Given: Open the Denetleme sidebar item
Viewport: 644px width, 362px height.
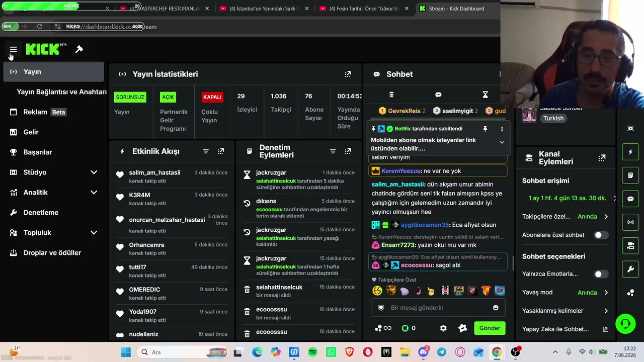Looking at the screenshot, I should [x=53, y=213].
